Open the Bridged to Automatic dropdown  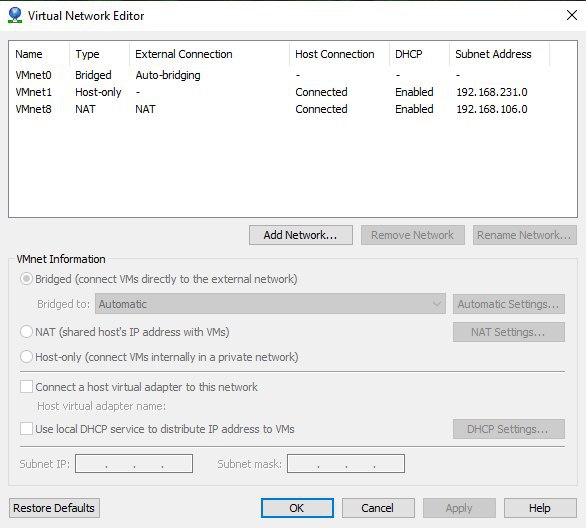click(270, 304)
